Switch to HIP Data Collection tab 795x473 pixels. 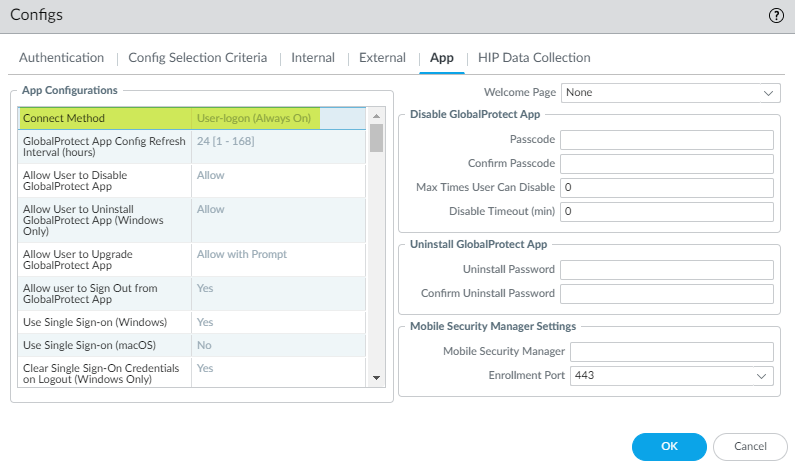tap(534, 58)
